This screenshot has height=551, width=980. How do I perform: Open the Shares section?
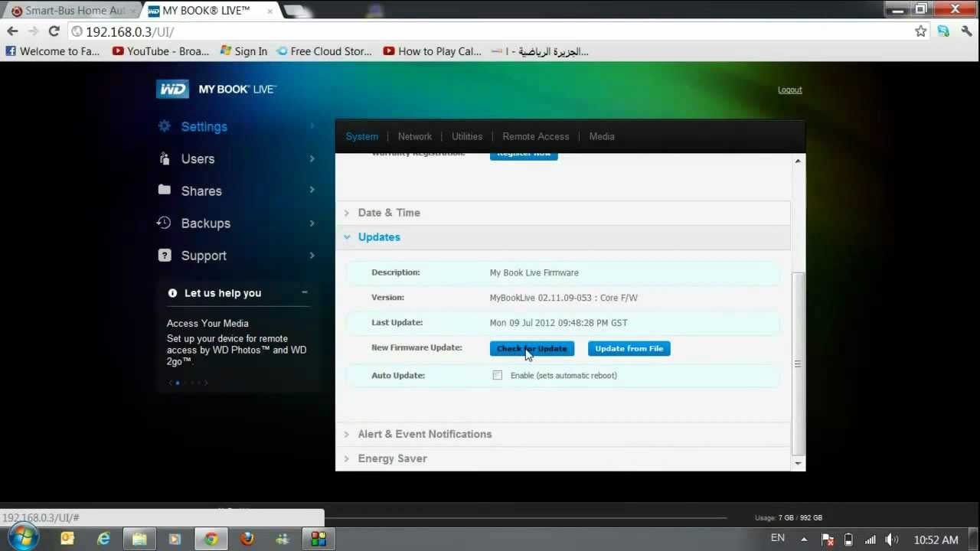pos(201,191)
